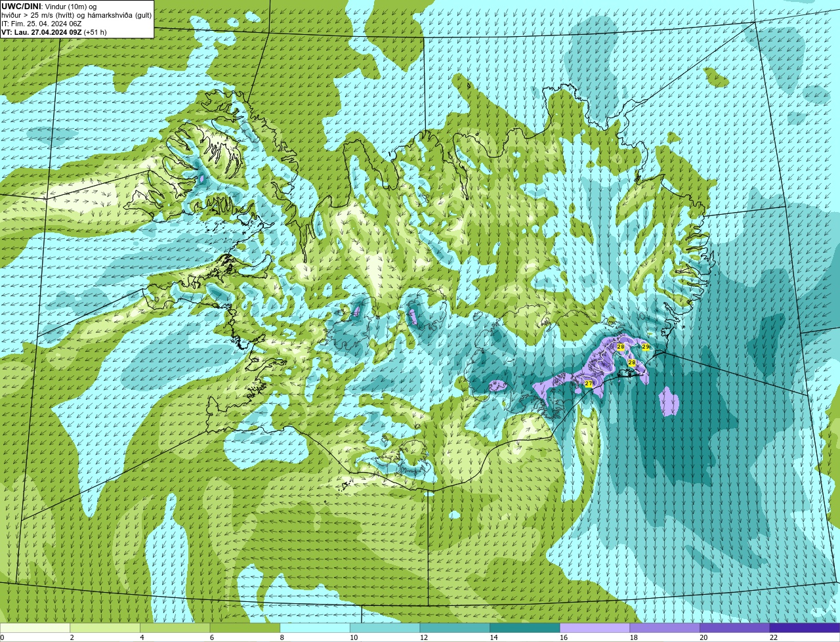Click the scale tick number 2

click(x=72, y=637)
